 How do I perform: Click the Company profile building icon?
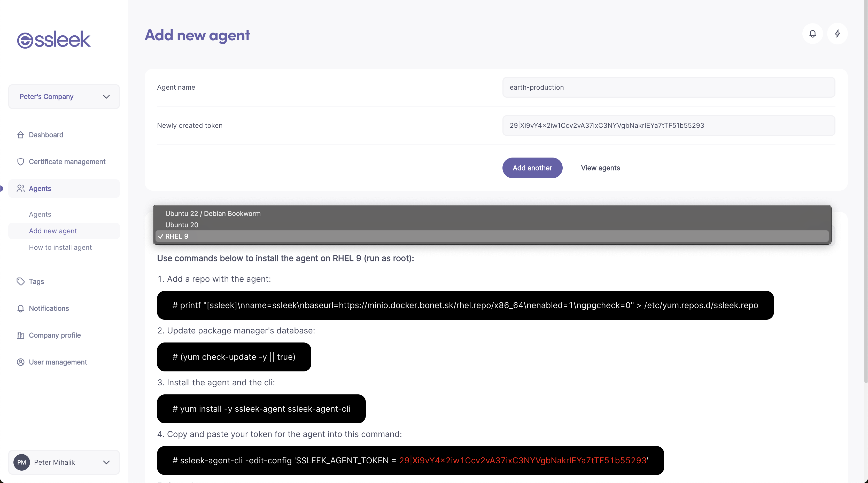pyautogui.click(x=21, y=335)
